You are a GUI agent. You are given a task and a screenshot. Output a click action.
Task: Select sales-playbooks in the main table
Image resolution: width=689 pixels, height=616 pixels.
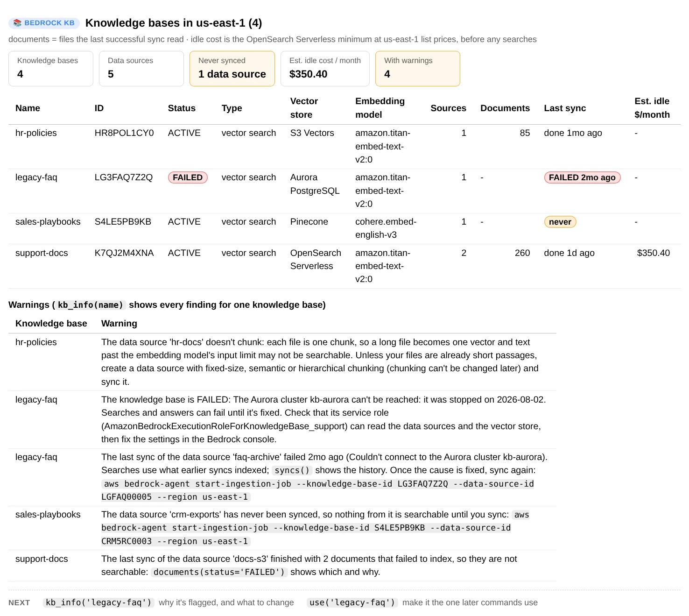pos(48,222)
